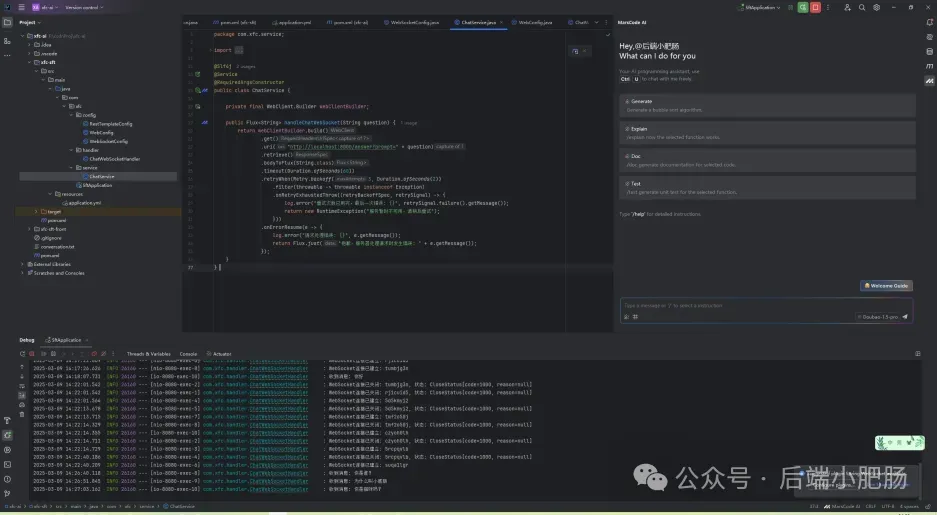The width and height of the screenshot is (937, 515).
Task: Click the red Stop debug button
Action: pos(815,7)
